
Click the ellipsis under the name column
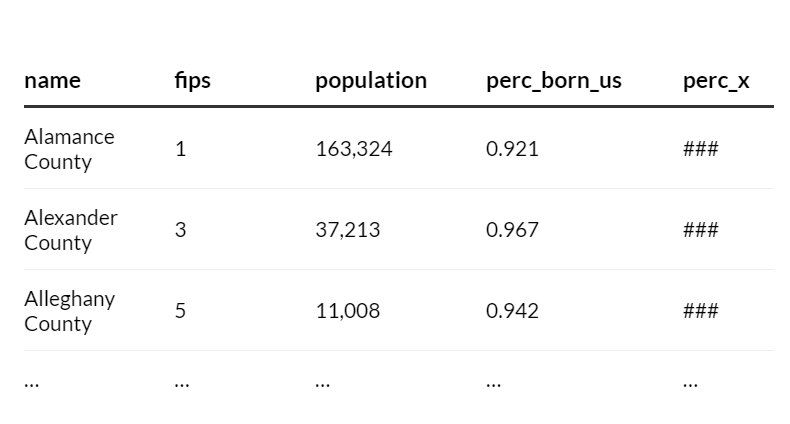pos(32,382)
